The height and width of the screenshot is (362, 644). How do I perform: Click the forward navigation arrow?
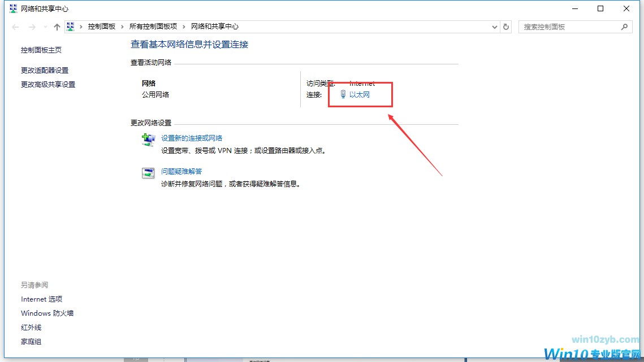(32, 27)
